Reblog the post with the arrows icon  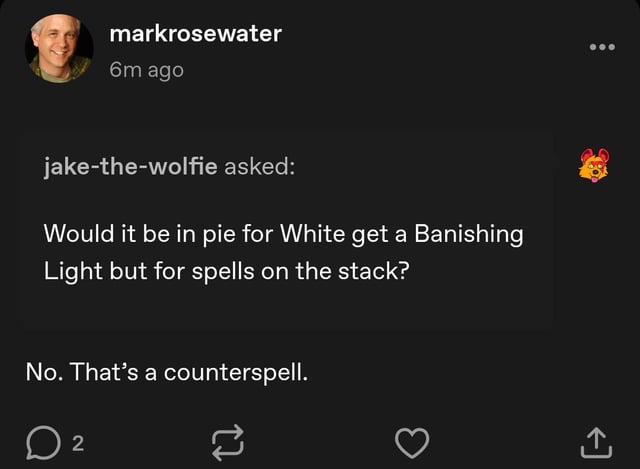(x=226, y=439)
